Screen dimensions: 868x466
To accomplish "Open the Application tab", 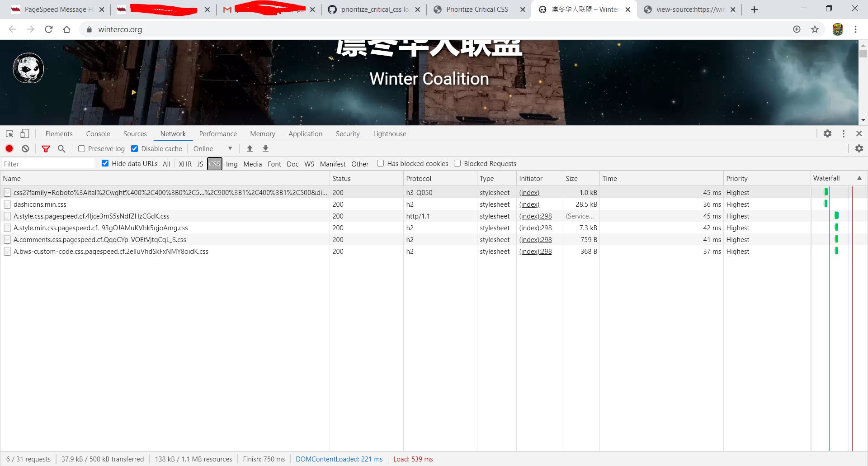I will pos(305,134).
